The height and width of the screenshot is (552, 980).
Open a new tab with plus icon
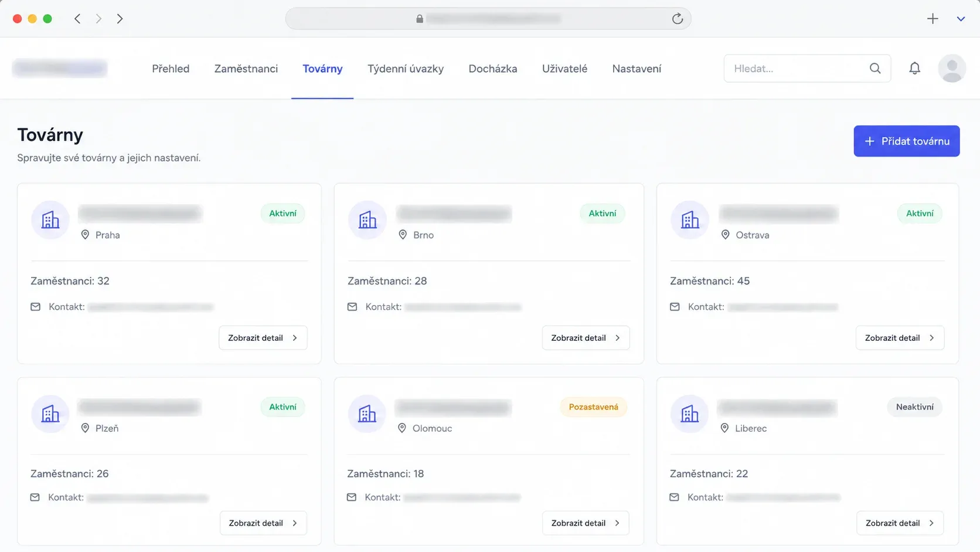click(933, 19)
